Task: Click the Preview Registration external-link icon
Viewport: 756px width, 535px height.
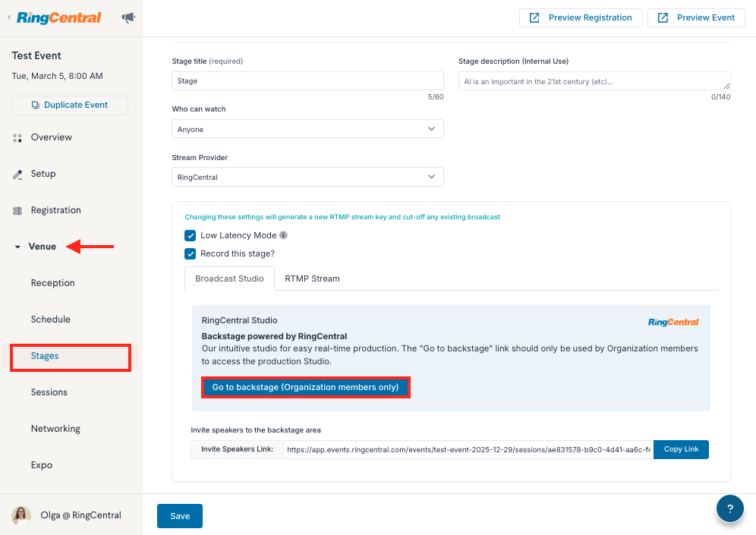Action: coord(534,18)
